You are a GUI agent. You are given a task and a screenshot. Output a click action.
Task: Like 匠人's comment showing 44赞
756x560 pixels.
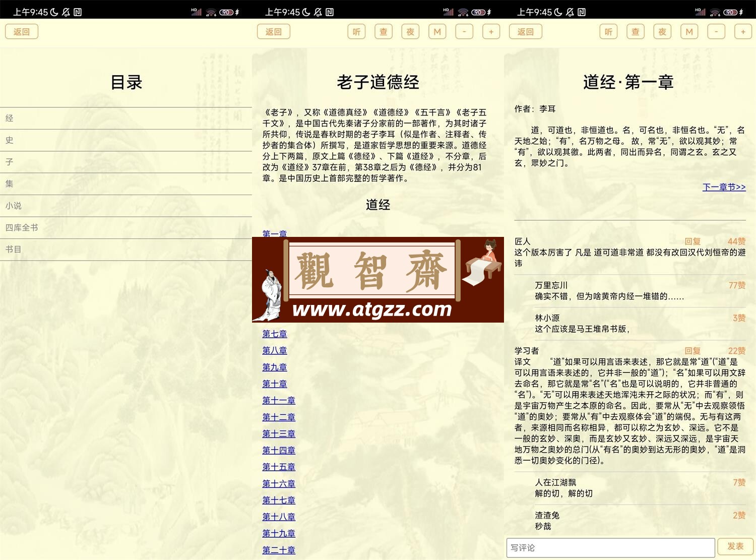736,241
